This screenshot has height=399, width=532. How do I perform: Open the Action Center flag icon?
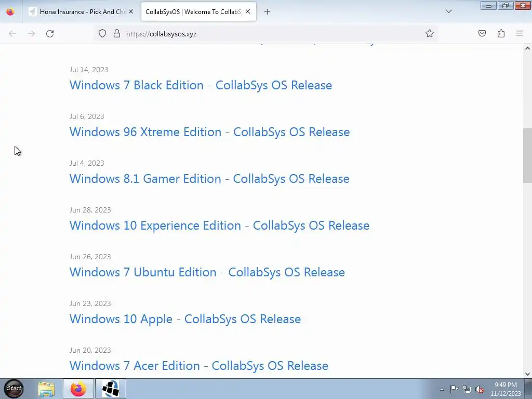coord(454,389)
